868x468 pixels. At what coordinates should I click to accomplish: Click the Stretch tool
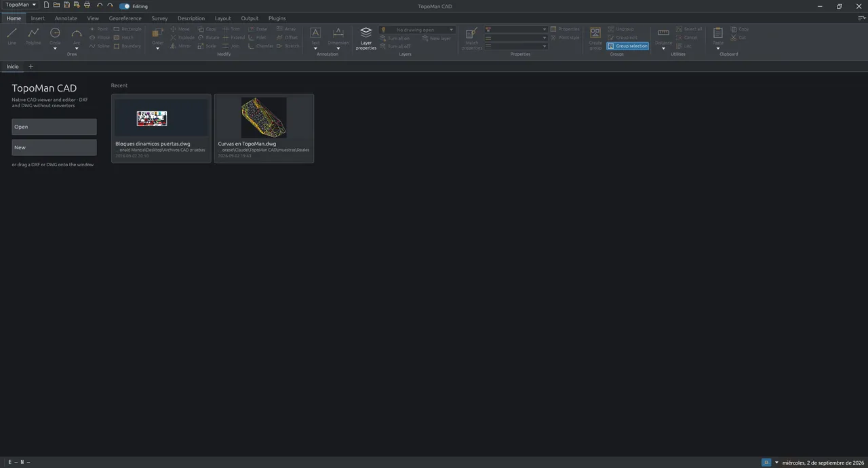click(288, 46)
